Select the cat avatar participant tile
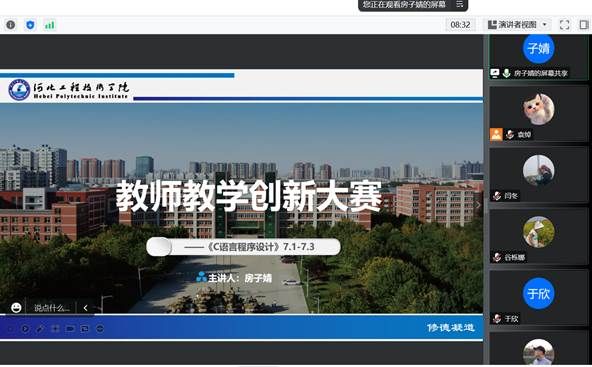 pyautogui.click(x=539, y=113)
